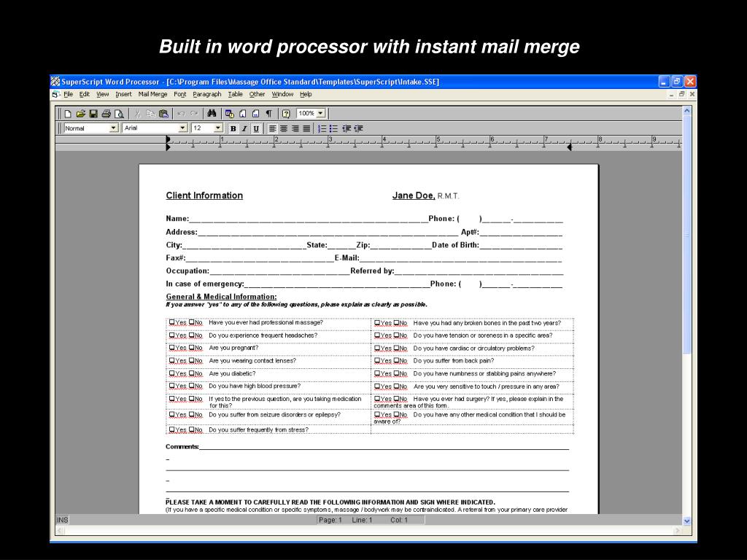Click the right margin marker on the ruler
Image resolution: width=747 pixels, height=560 pixels.
click(569, 147)
